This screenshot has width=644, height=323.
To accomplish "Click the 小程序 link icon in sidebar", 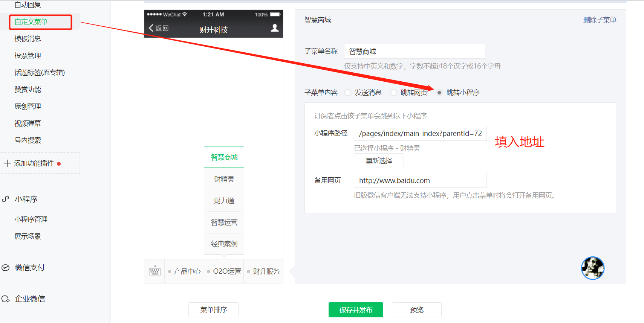I will [6, 199].
